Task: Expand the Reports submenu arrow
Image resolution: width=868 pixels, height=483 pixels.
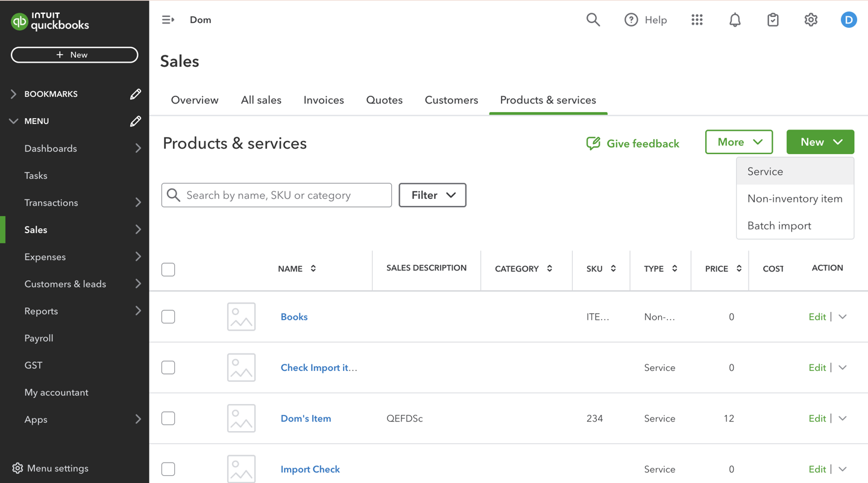Action: [138, 311]
